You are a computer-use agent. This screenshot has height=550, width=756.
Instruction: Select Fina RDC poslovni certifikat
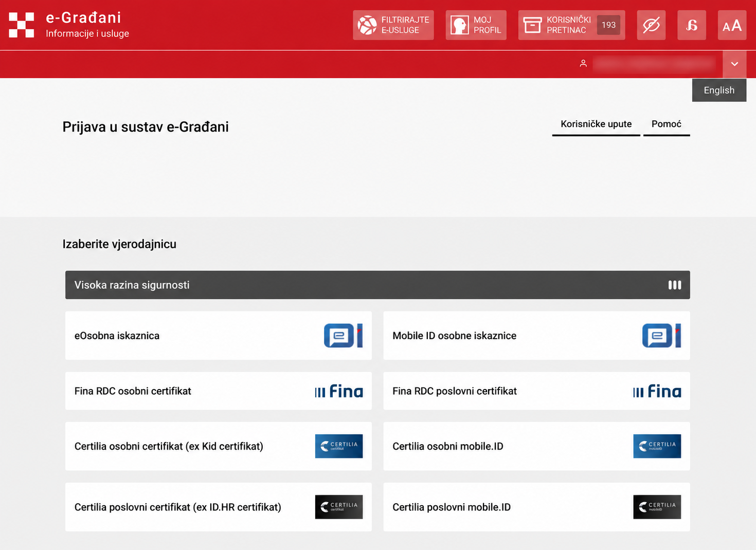[536, 391]
